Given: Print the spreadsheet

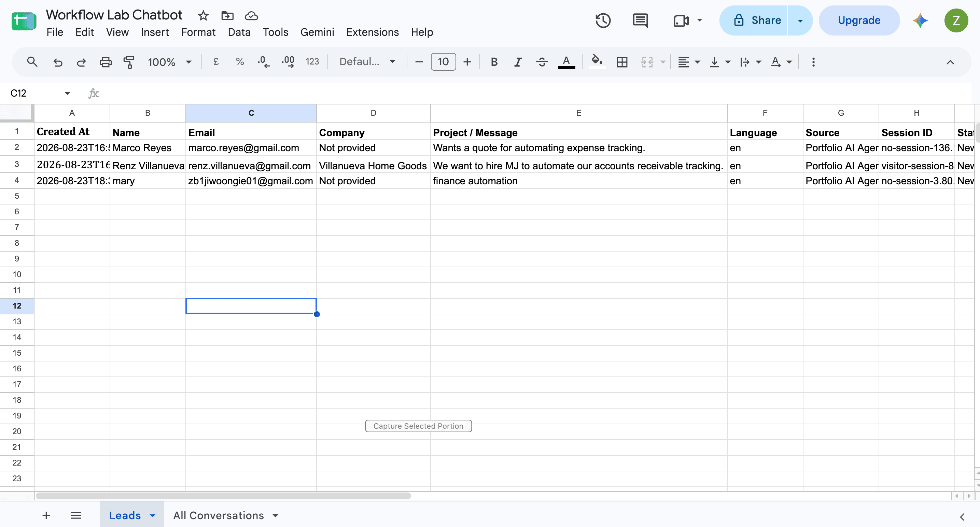Looking at the screenshot, I should click(106, 61).
